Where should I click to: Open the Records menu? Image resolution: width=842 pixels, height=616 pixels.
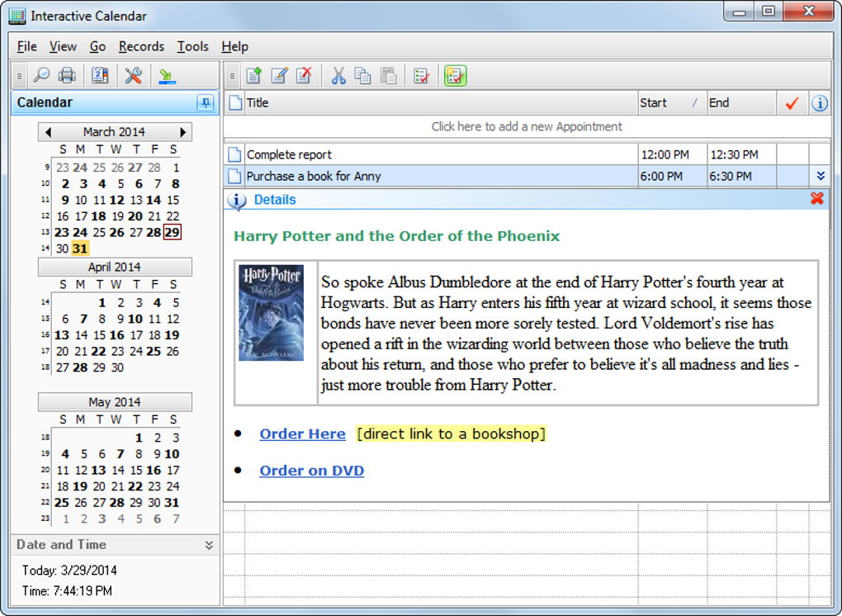(x=141, y=47)
